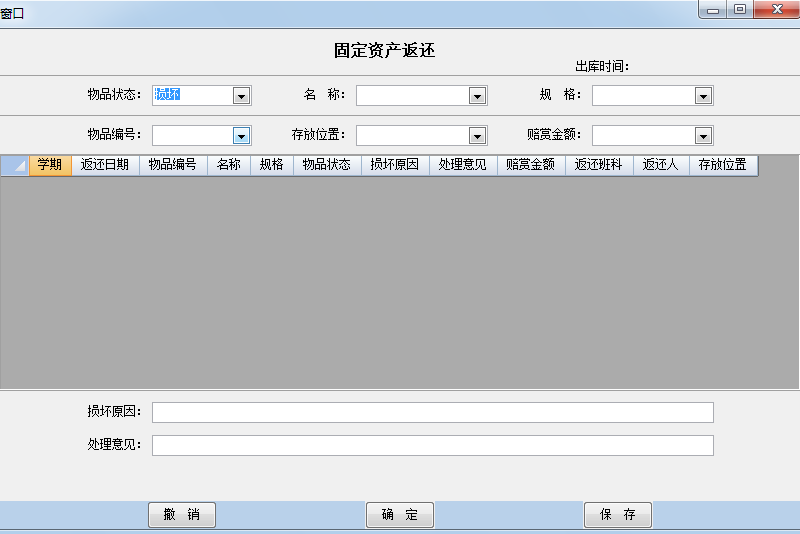Click the grid select-all corner cell
This screenshot has width=800, height=534.
coord(15,166)
